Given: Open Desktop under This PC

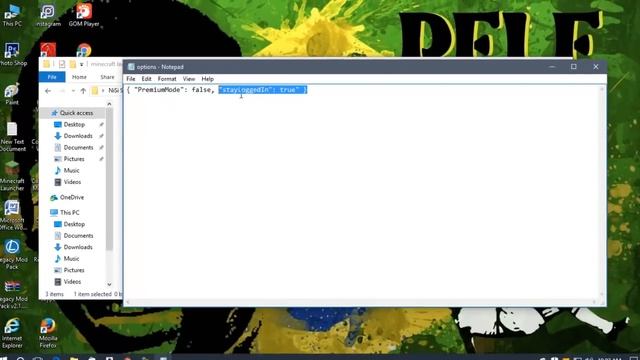Looking at the screenshot, I should pyautogui.click(x=73, y=224).
